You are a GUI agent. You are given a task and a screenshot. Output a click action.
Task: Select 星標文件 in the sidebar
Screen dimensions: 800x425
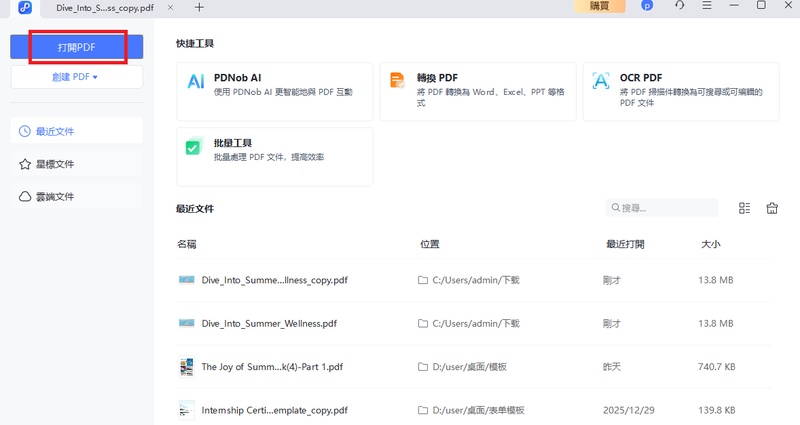[77, 164]
